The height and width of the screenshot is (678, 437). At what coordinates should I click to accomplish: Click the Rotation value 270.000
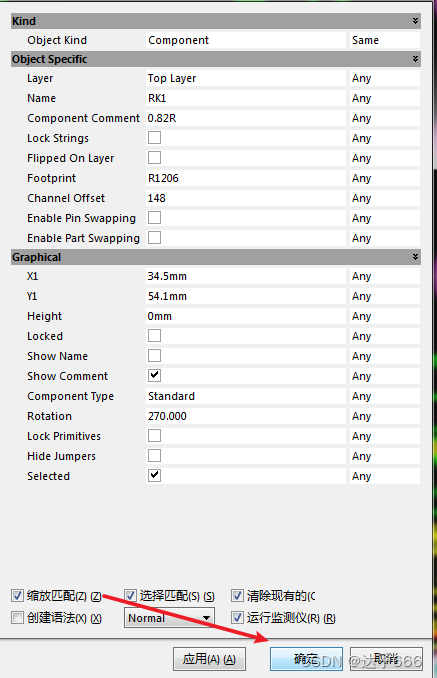246,416
